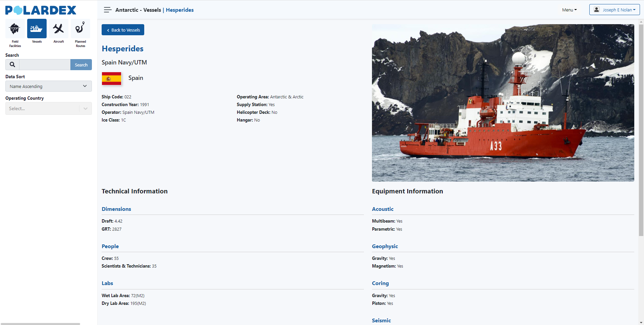The width and height of the screenshot is (644, 325).
Task: Toggle sidebar with hamburger menu icon
Action: coord(108,10)
